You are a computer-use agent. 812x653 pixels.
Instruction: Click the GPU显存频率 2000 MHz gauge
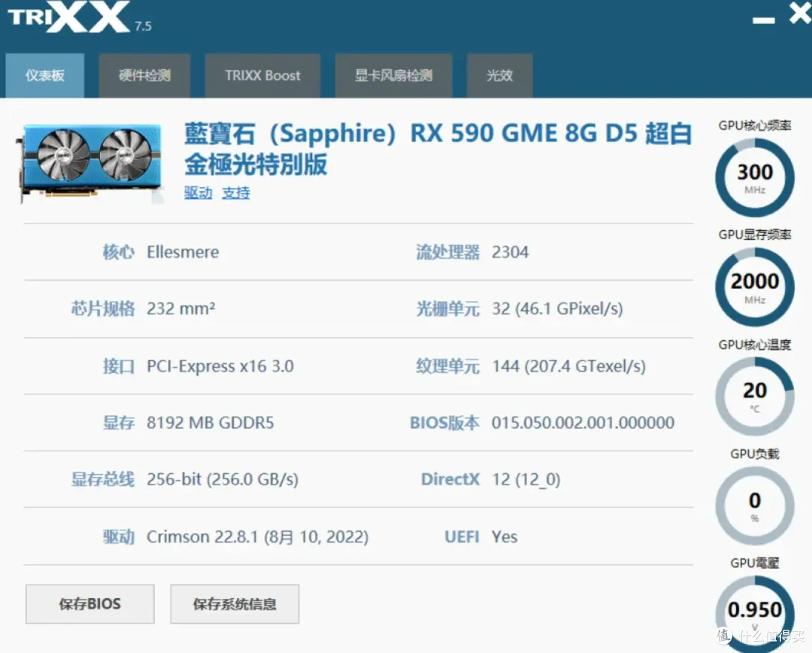[755, 287]
